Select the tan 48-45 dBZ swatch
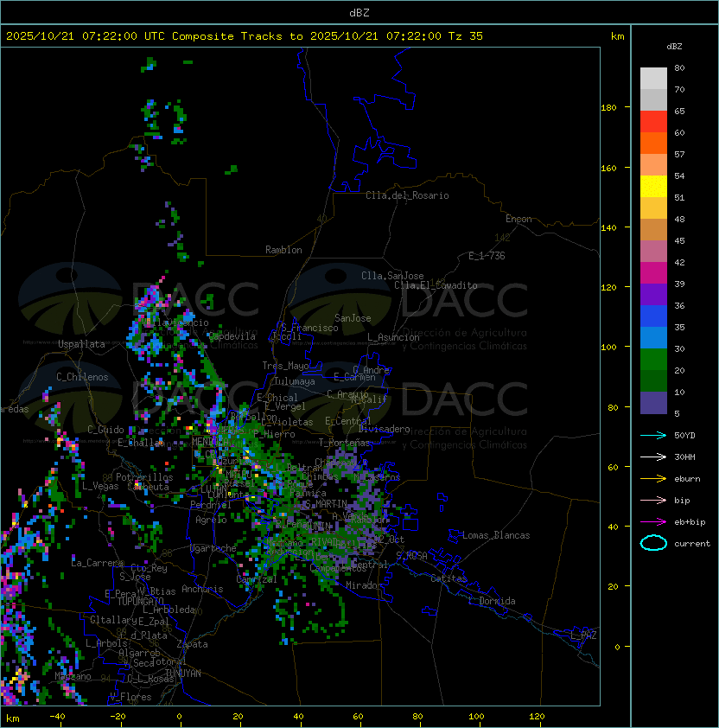This screenshot has width=719, height=728. [x=653, y=229]
